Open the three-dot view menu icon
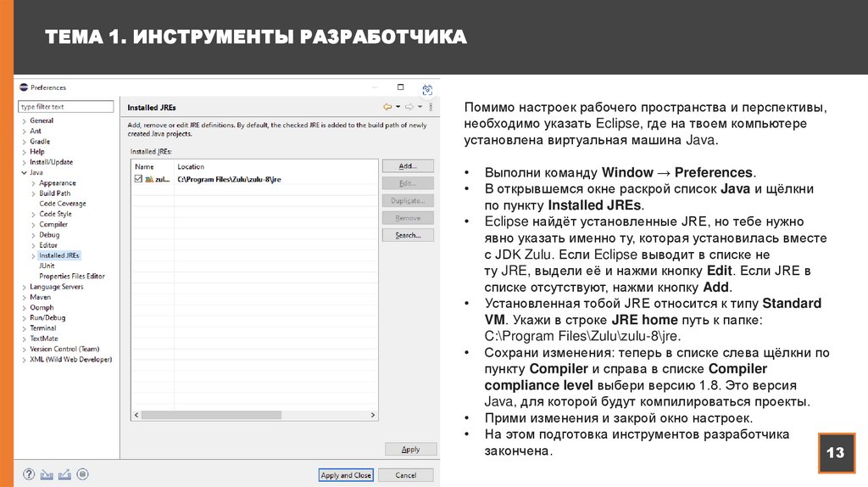 coord(431,107)
